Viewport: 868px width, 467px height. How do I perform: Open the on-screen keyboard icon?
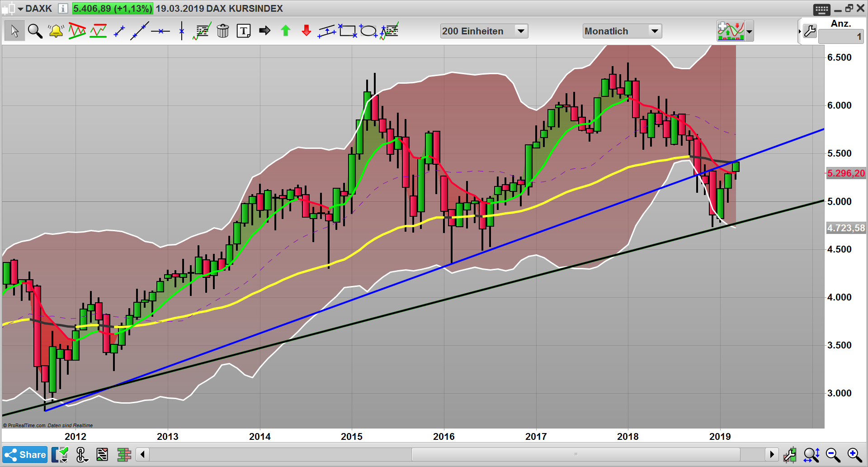[x=821, y=9]
